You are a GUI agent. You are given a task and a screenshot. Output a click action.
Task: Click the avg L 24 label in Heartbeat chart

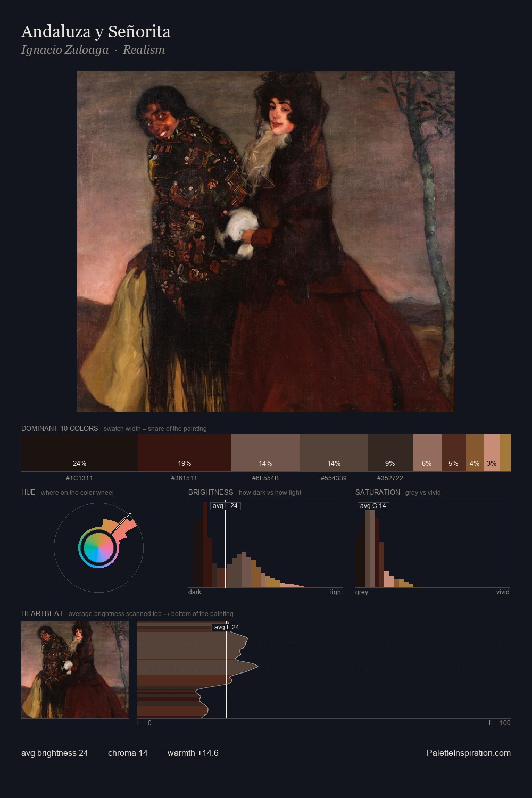[x=227, y=627]
